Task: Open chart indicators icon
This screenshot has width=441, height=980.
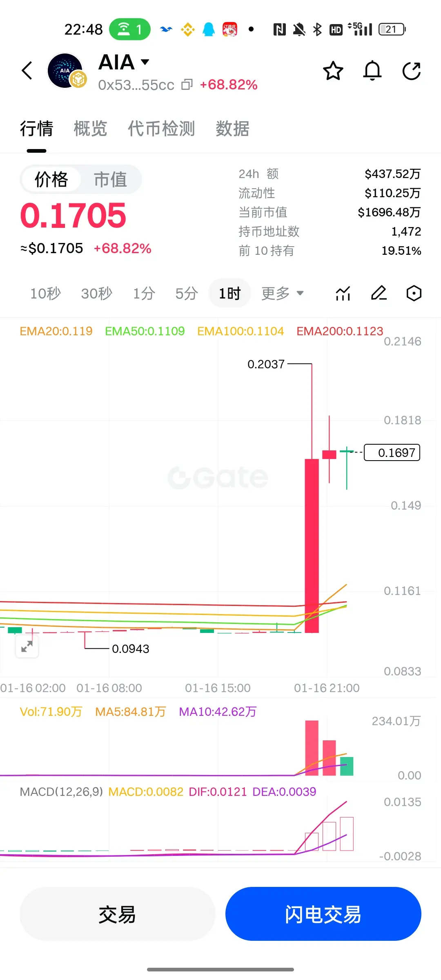Action: [x=343, y=293]
